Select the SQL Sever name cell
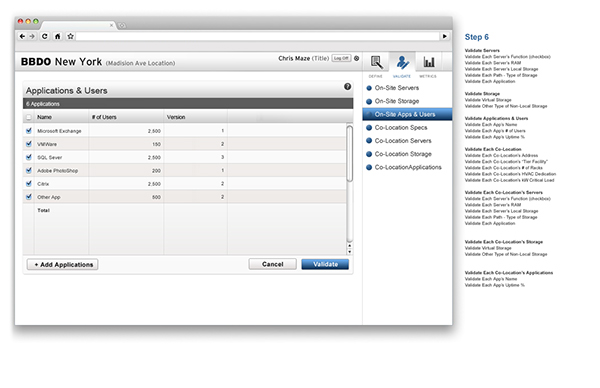The height and width of the screenshot is (388, 600). click(49, 157)
